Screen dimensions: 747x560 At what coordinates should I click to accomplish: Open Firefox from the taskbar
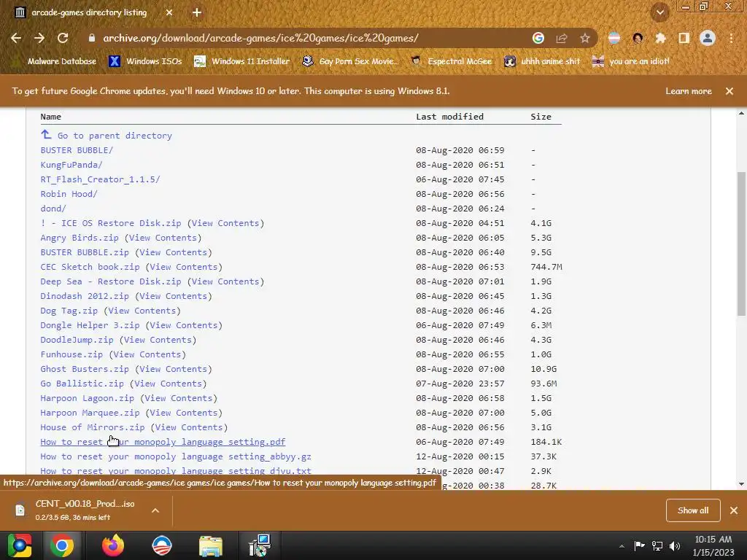click(x=113, y=545)
